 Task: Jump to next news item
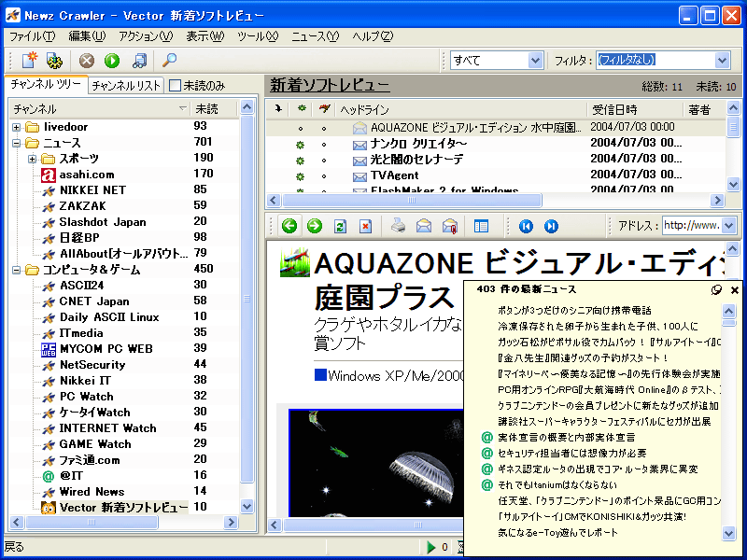(x=551, y=226)
